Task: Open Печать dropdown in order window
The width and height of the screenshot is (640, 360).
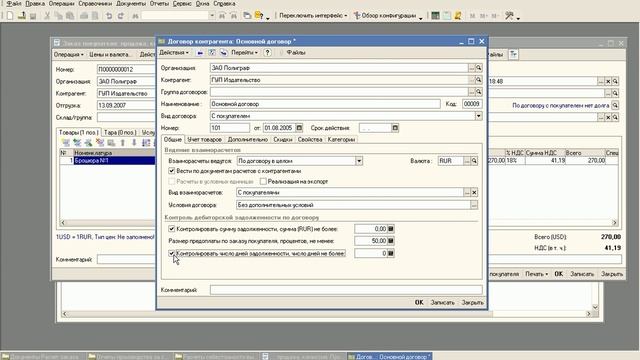Action: pos(536,274)
